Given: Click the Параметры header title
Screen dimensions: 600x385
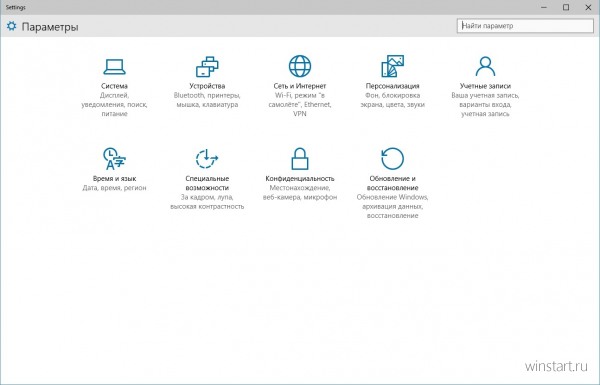Looking at the screenshot, I should (50, 27).
